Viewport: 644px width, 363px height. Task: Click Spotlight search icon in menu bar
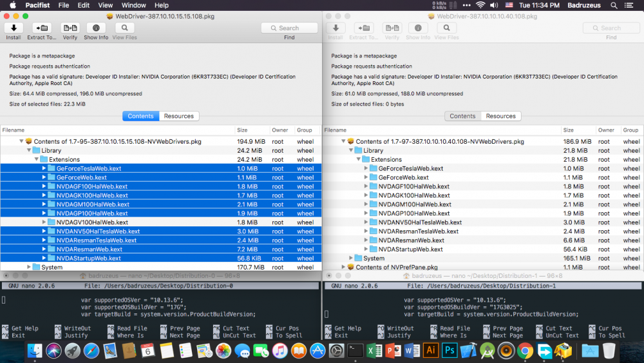point(614,5)
